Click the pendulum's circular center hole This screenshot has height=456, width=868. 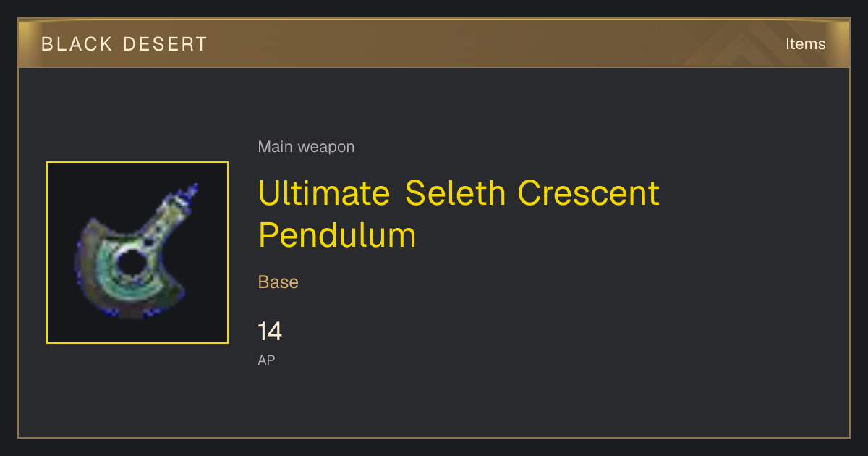[129, 263]
